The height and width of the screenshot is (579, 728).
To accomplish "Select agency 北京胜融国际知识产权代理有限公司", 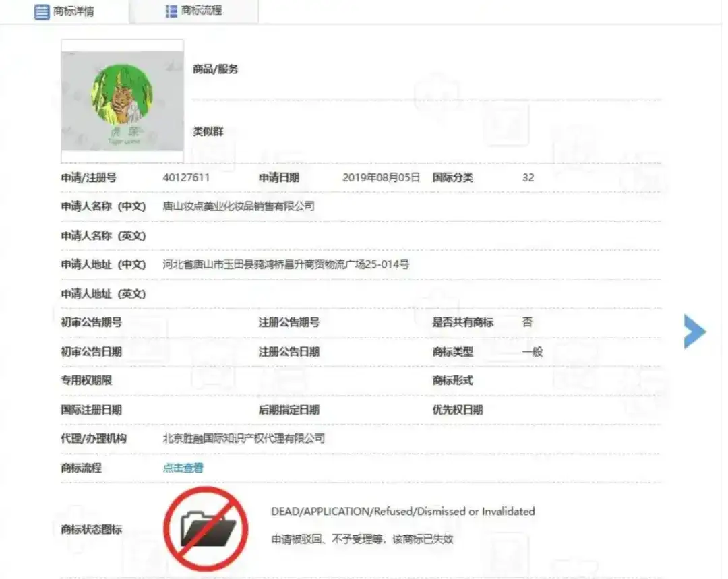I will click(x=244, y=438).
